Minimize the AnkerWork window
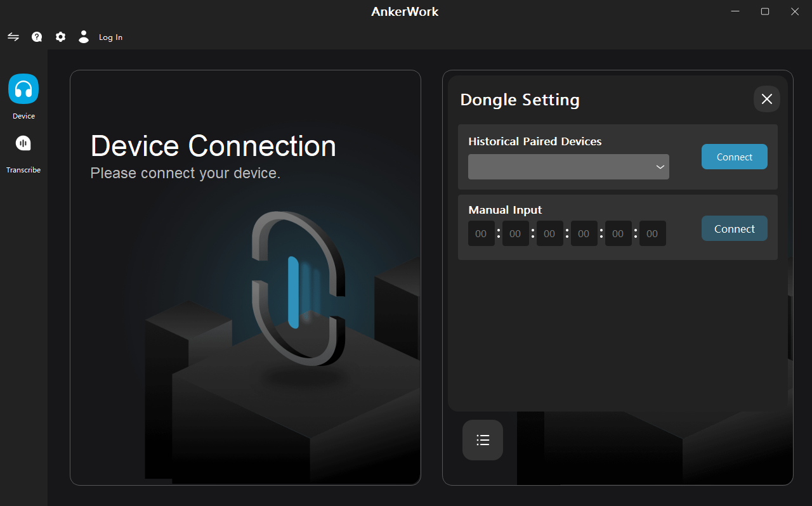The width and height of the screenshot is (812, 506). [x=736, y=11]
